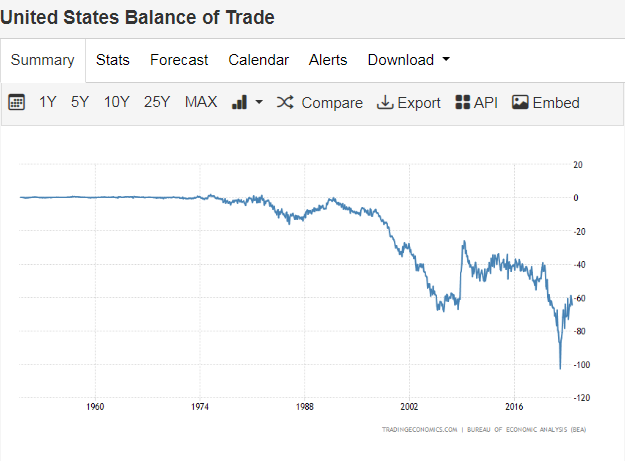Open the Download dropdown menu

(408, 60)
